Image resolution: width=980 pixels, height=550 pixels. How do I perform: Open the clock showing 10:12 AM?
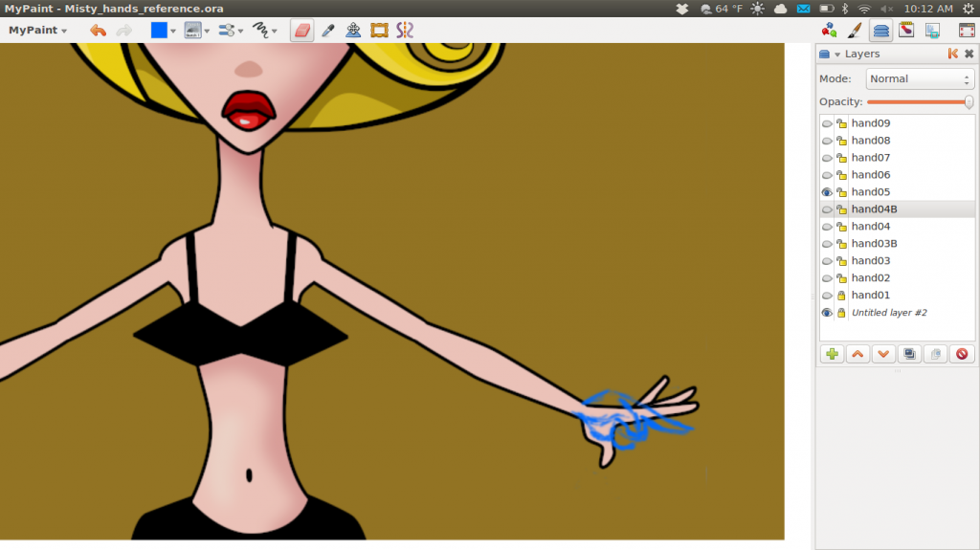(x=928, y=9)
